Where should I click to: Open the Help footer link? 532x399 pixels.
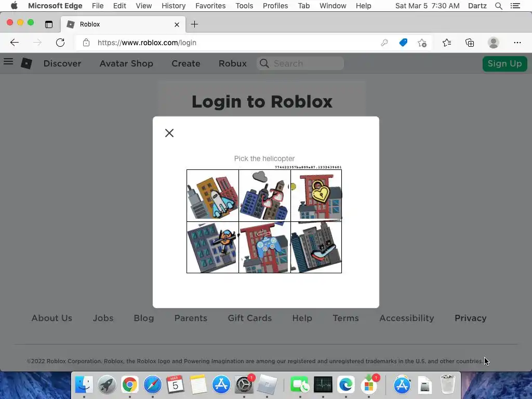click(302, 318)
